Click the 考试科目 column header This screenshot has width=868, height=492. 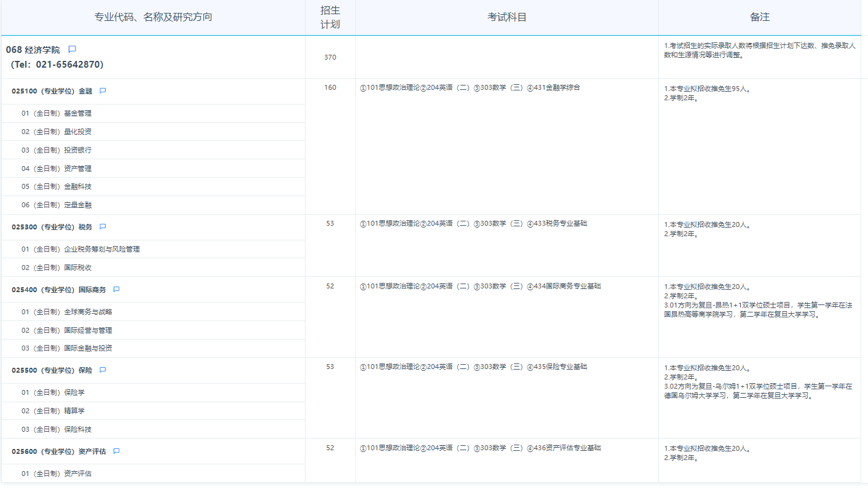pos(507,17)
